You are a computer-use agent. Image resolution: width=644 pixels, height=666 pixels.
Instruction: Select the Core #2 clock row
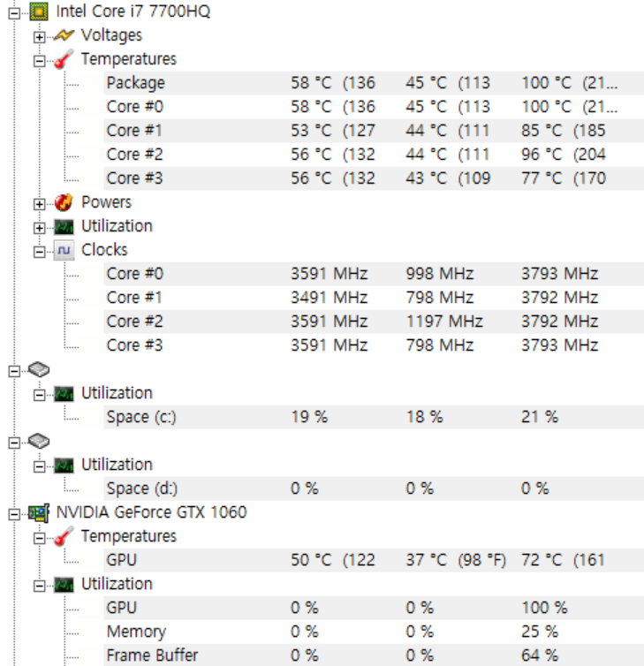click(x=134, y=322)
